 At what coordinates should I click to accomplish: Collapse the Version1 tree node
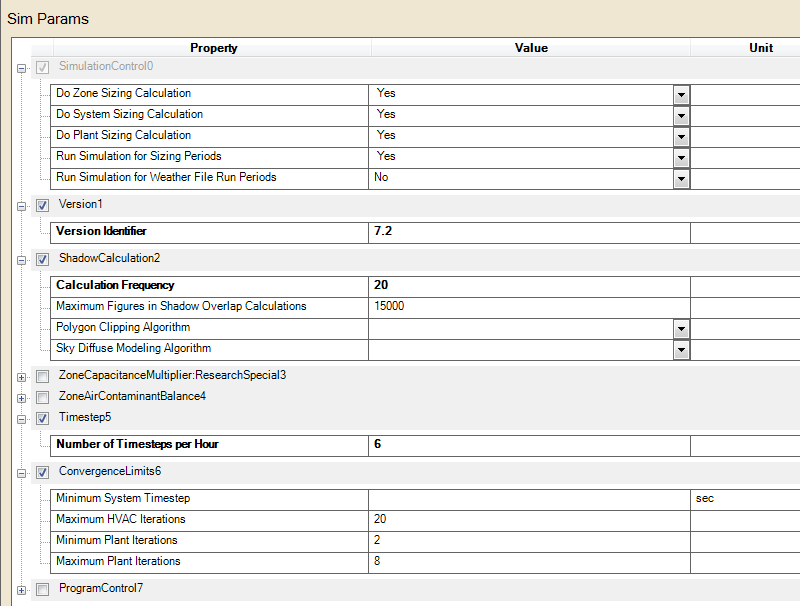click(x=21, y=207)
